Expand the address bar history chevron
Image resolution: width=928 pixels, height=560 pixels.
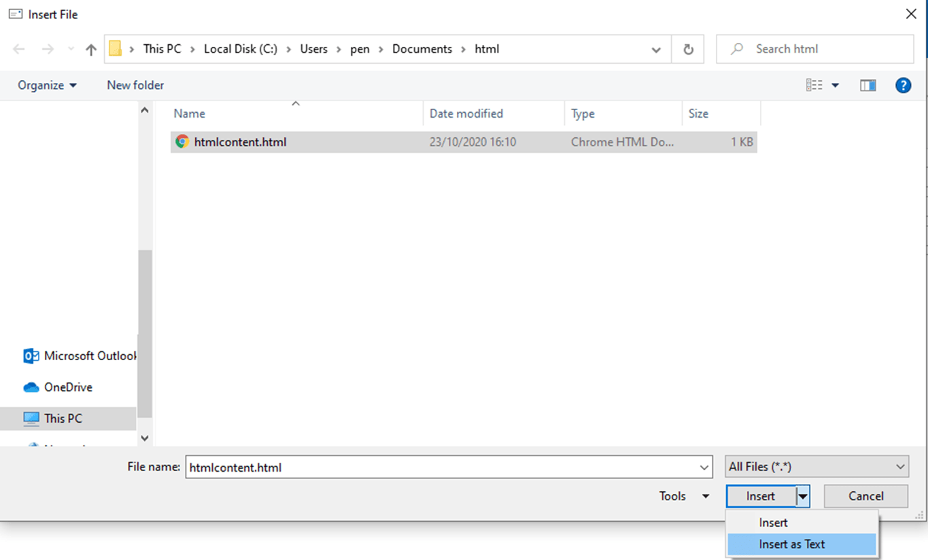[656, 50]
